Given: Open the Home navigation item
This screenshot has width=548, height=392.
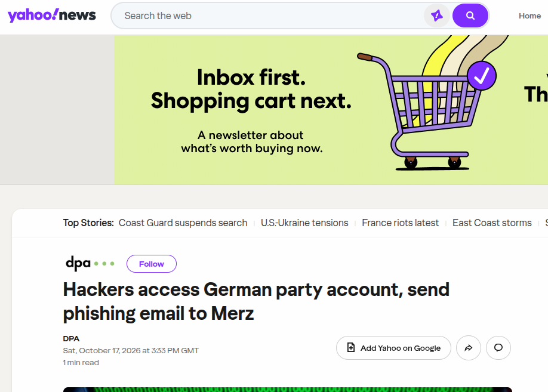Looking at the screenshot, I should pos(529,16).
